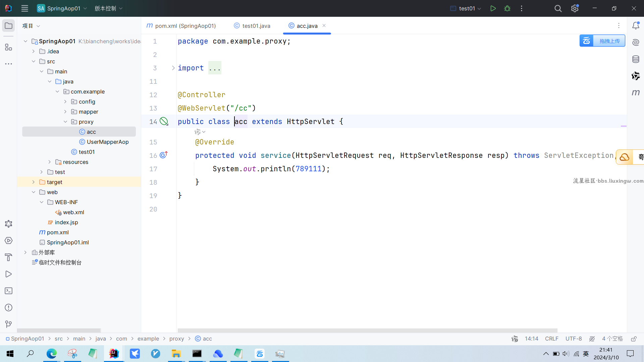Expand the .idea folder
644x362 pixels.
(x=33, y=51)
